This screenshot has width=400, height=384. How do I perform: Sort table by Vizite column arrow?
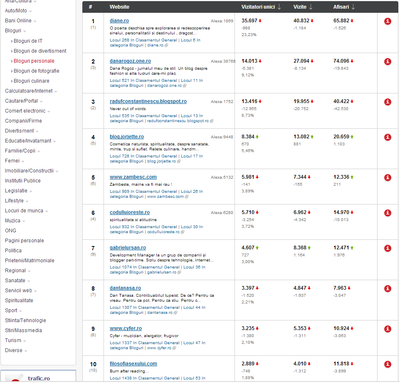coord(311,7)
